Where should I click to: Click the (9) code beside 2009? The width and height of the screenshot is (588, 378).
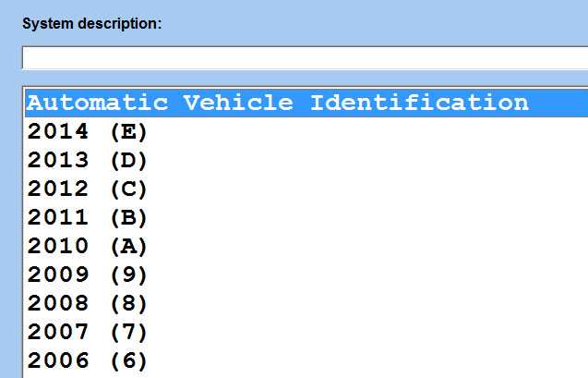tap(128, 274)
